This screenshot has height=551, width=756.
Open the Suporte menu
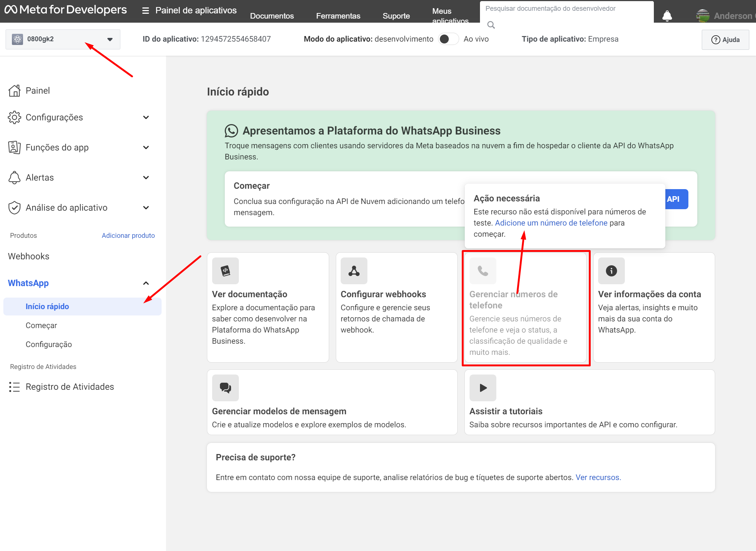click(396, 16)
